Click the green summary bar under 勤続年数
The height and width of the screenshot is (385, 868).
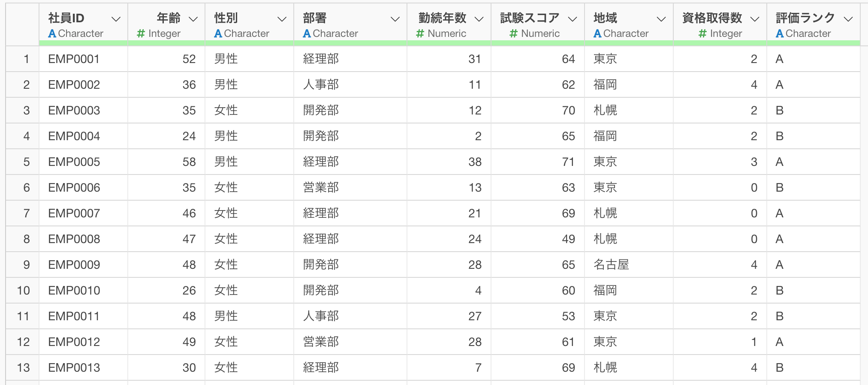point(449,43)
